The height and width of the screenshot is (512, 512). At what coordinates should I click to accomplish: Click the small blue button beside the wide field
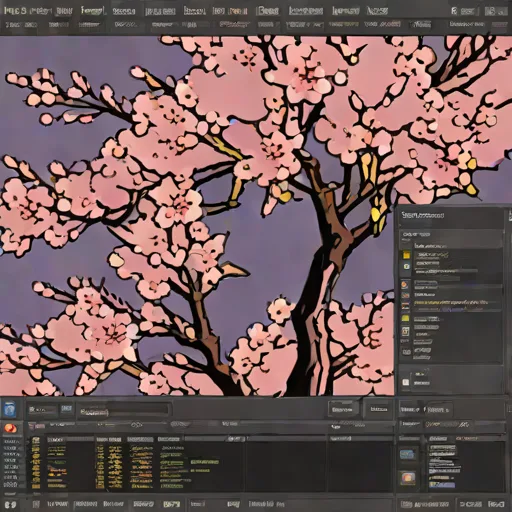click(66, 408)
